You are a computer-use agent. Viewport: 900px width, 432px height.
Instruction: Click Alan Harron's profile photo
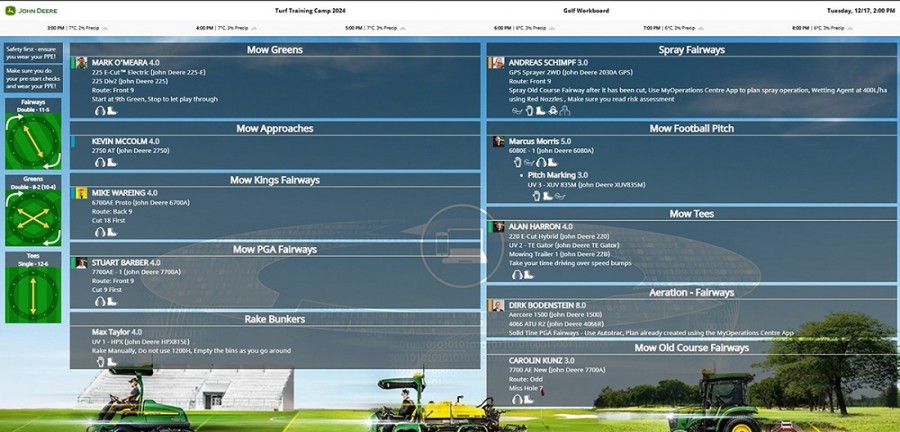[x=498, y=227]
